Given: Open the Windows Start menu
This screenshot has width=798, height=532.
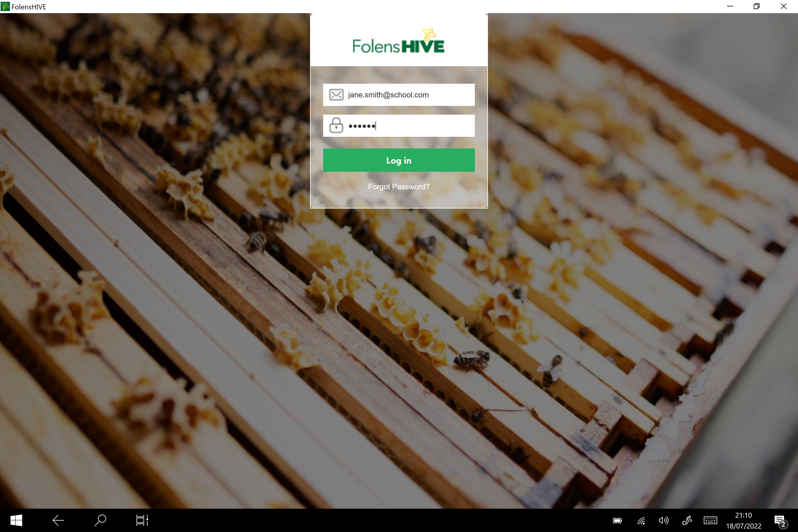Looking at the screenshot, I should [x=16, y=520].
